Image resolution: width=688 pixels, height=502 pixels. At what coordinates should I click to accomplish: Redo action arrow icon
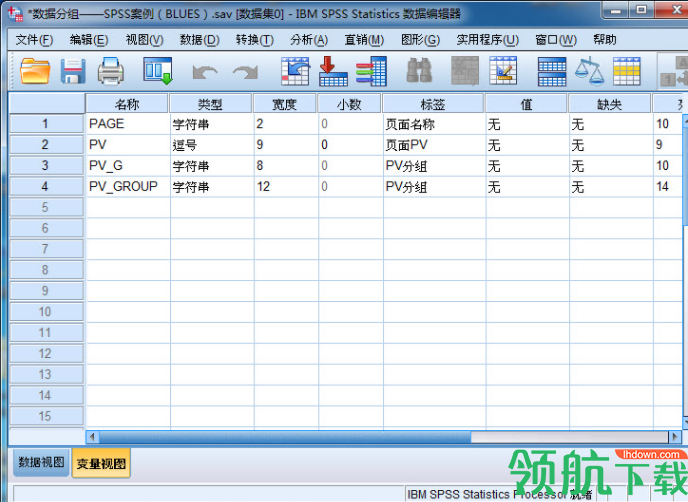(245, 72)
